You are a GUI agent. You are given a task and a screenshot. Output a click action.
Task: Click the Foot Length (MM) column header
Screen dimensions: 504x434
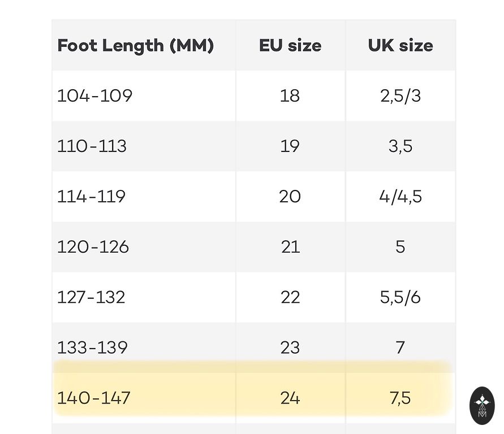(x=136, y=46)
